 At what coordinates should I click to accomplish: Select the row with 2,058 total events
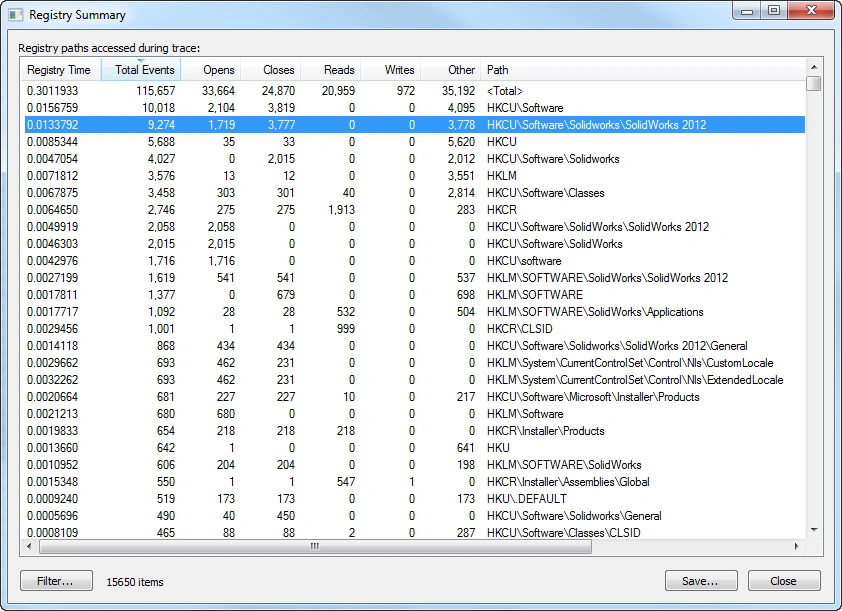(415, 227)
